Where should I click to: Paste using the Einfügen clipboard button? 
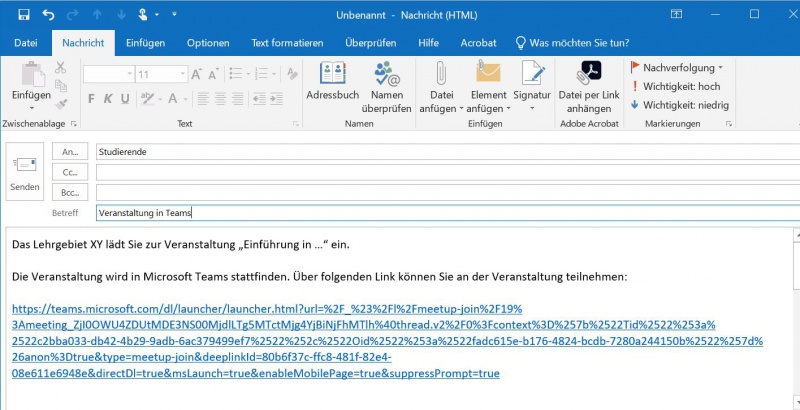click(32, 81)
